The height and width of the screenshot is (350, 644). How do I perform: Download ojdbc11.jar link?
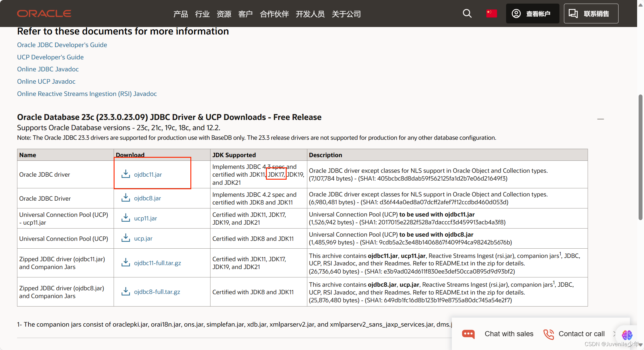[148, 175]
